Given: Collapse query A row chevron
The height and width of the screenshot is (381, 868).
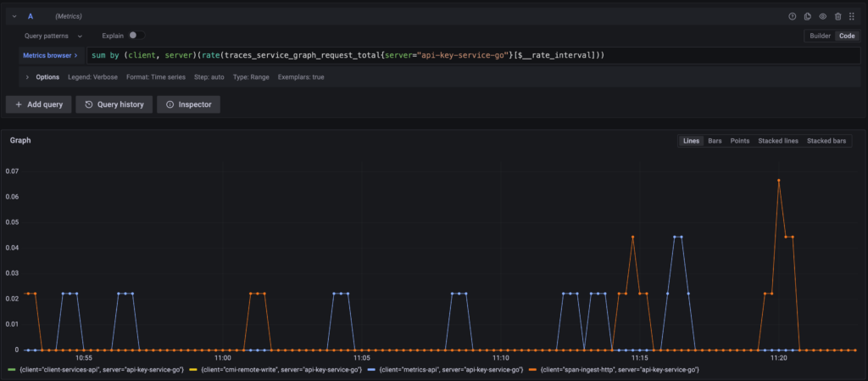Looking at the screenshot, I should coord(14,17).
